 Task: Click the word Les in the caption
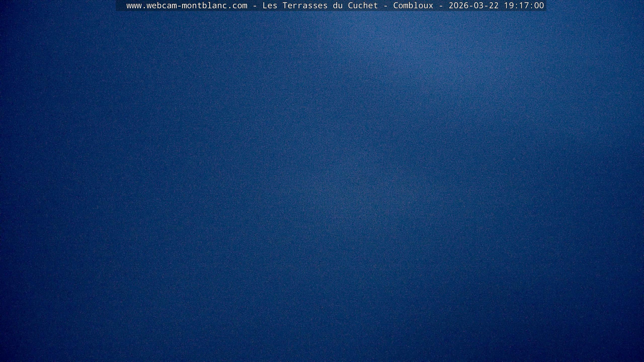[270, 6]
